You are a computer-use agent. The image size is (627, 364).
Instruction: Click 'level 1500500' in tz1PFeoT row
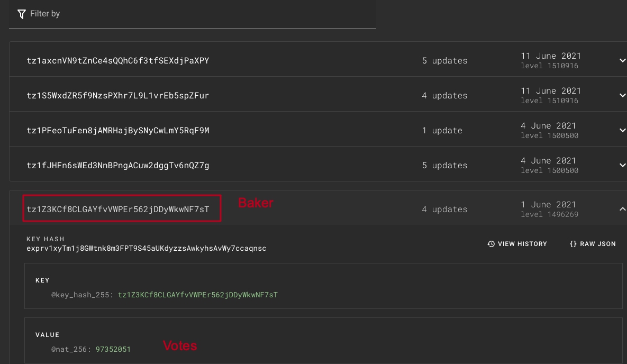point(549,135)
